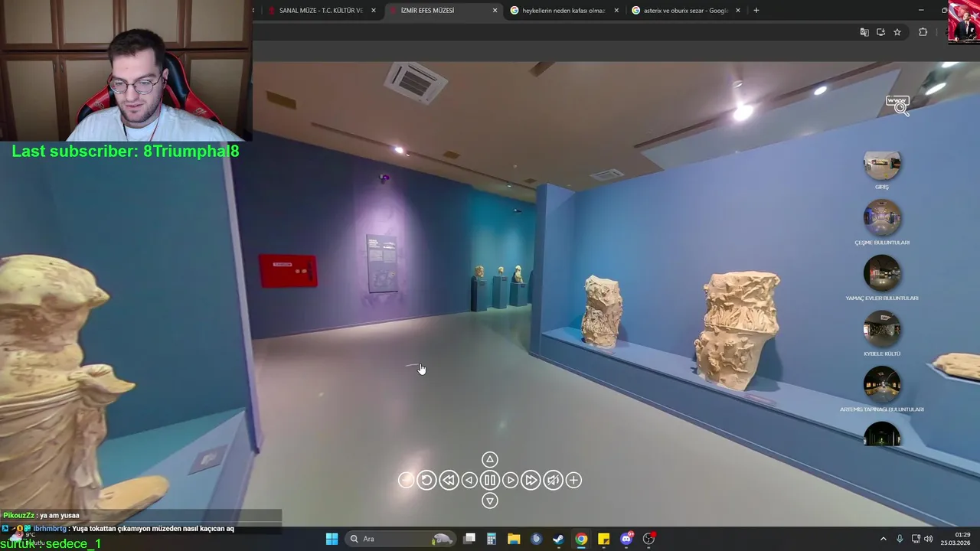
Task: Close the İZMİR EFES MÜZESİ tab
Action: point(495,11)
